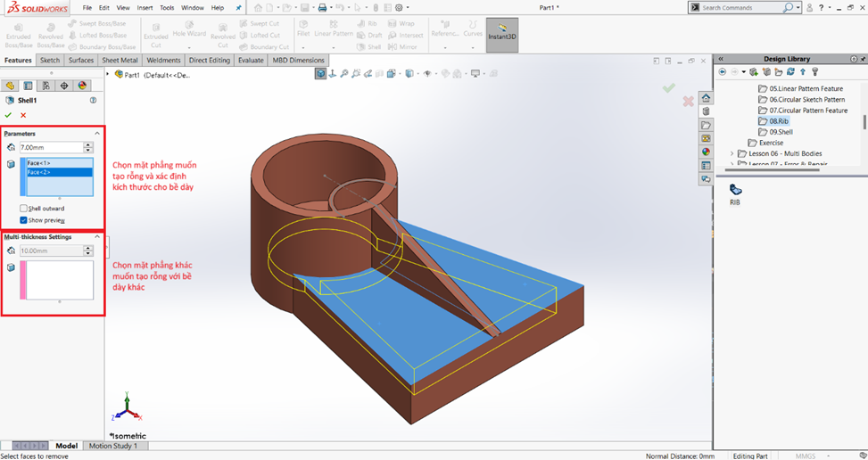This screenshot has width=868, height=460.
Task: Toggle Instant3D button
Action: click(502, 35)
